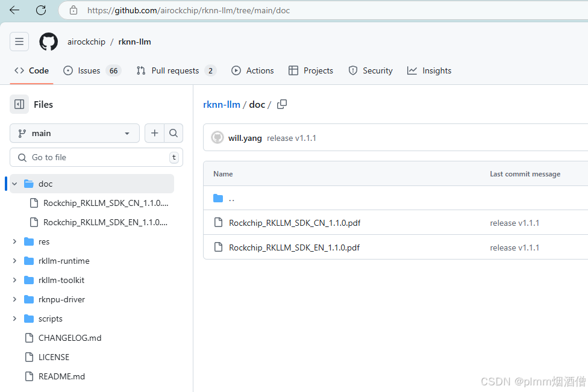The image size is (588, 392).
Task: Click the plus add file button
Action: (154, 133)
